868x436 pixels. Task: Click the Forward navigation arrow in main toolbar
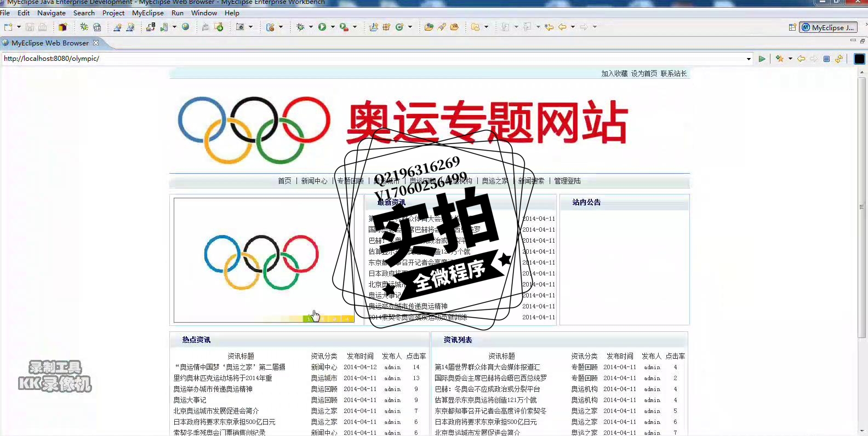584,27
